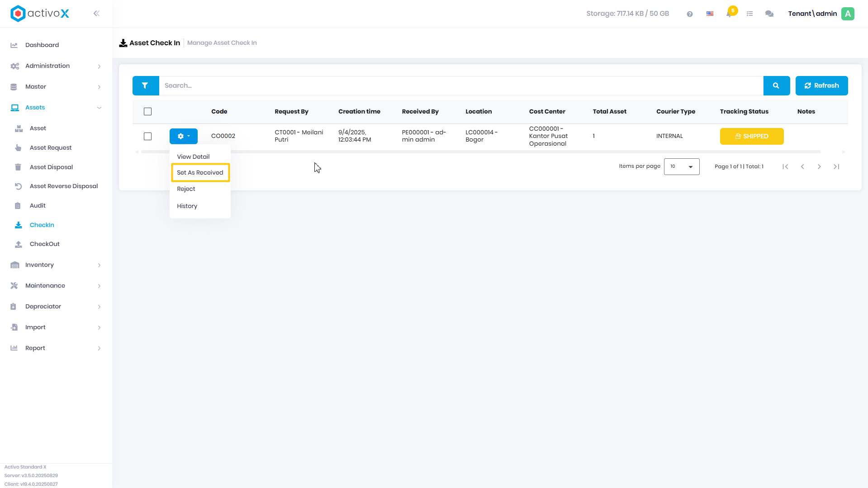Expand the Inventory menu
The height and width of the screenshot is (488, 868).
pos(99,265)
